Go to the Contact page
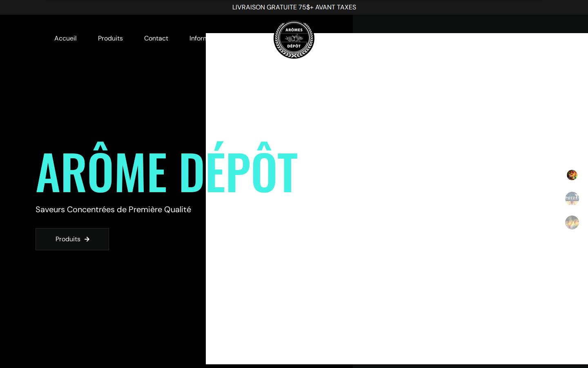 click(156, 38)
